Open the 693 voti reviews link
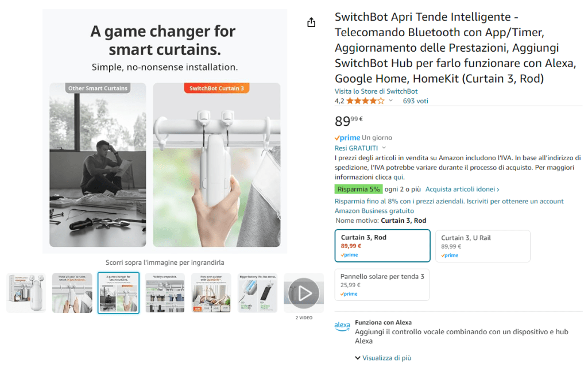This screenshot has height=367, width=588. click(x=416, y=101)
